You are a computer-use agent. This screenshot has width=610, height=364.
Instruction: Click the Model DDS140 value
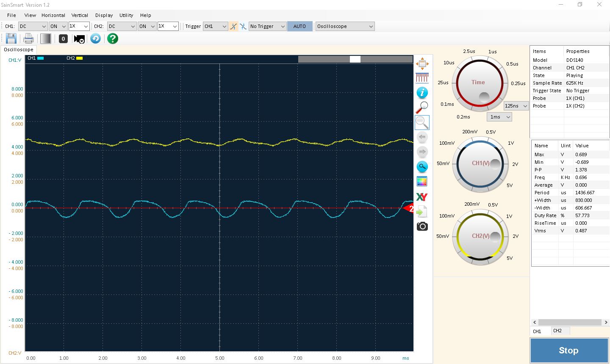pos(574,60)
